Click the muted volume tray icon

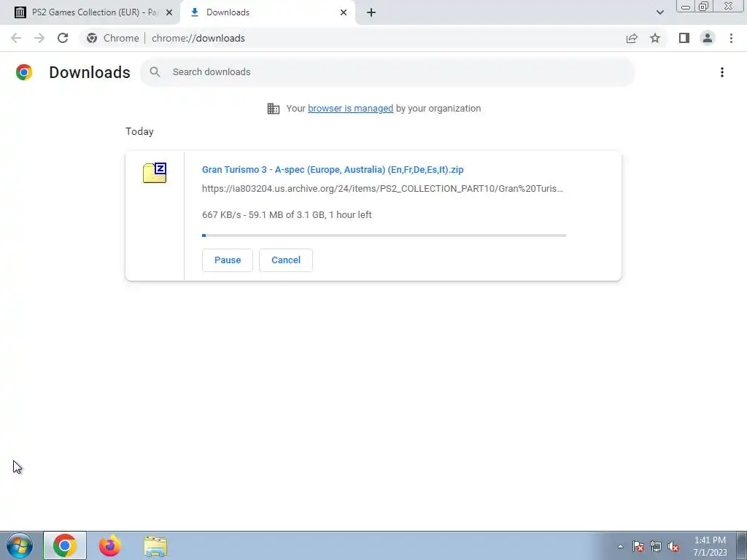pyautogui.click(x=673, y=546)
